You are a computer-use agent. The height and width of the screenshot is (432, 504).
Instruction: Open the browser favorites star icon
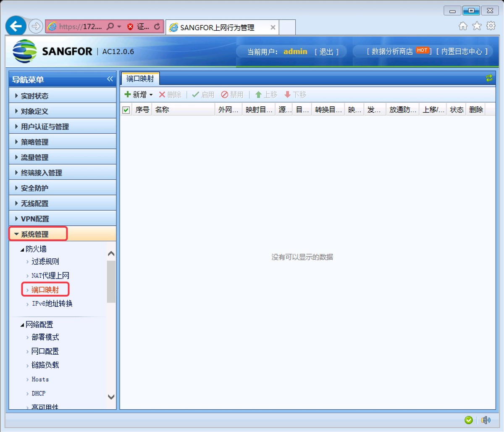coord(477,26)
